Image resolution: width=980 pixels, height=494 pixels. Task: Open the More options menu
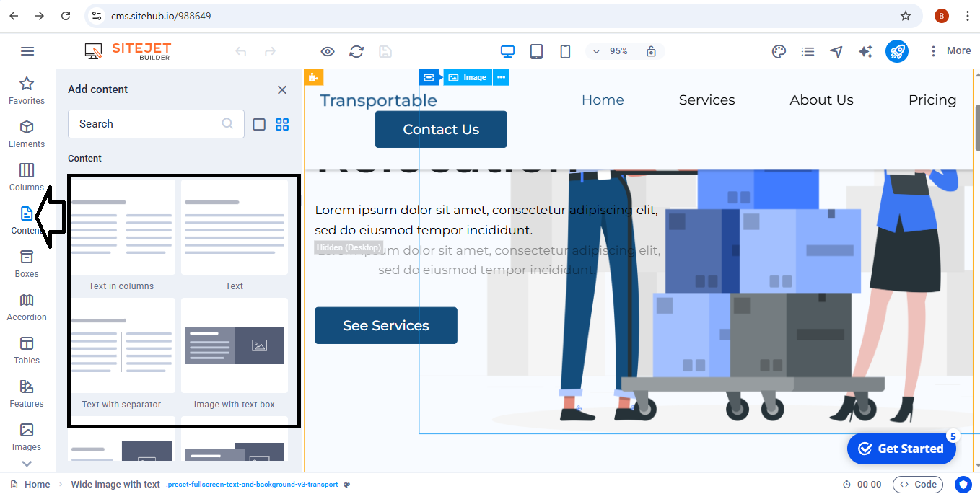(950, 51)
